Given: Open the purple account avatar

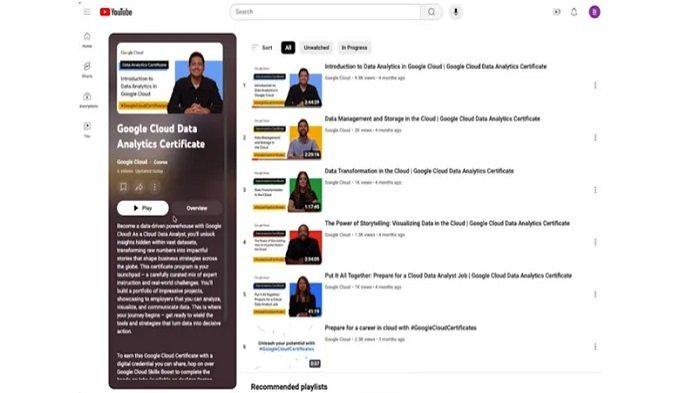Looking at the screenshot, I should (594, 12).
